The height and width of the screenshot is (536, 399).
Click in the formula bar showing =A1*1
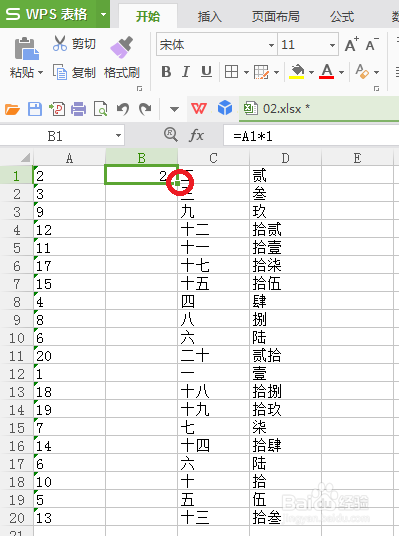[311, 136]
